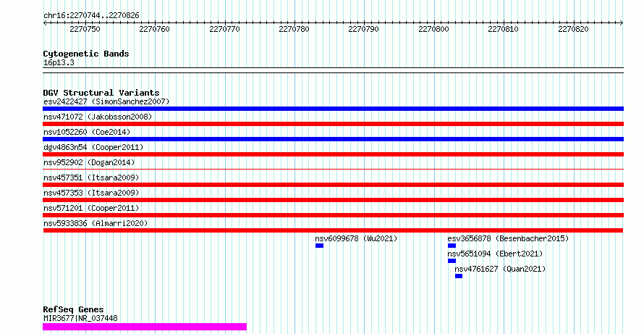Open the MIR3677|NR_037448 gene label

[x=80, y=318]
